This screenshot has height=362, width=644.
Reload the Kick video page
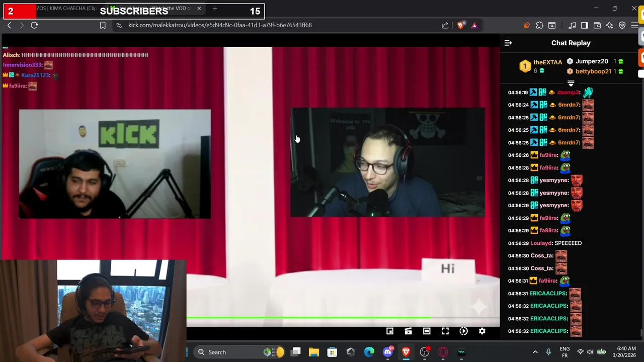tap(34, 25)
